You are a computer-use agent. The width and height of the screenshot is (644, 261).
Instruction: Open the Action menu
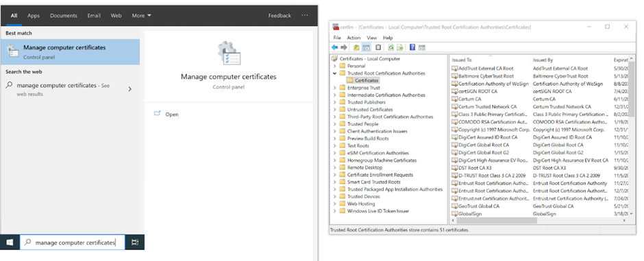click(354, 38)
